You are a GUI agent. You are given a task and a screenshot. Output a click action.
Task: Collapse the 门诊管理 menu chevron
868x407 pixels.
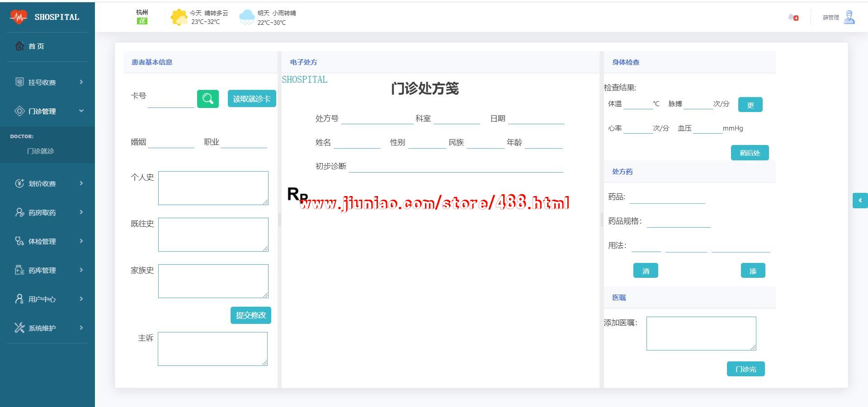[x=81, y=111]
